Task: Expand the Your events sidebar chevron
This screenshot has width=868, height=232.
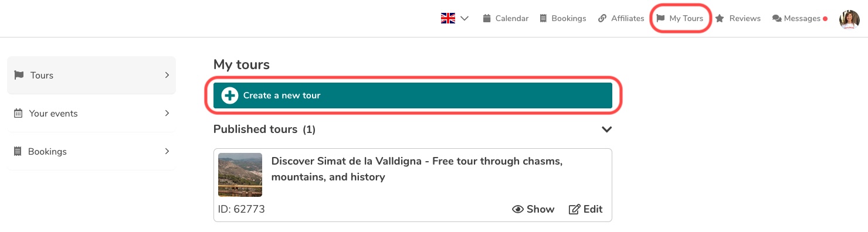Action: point(167,113)
